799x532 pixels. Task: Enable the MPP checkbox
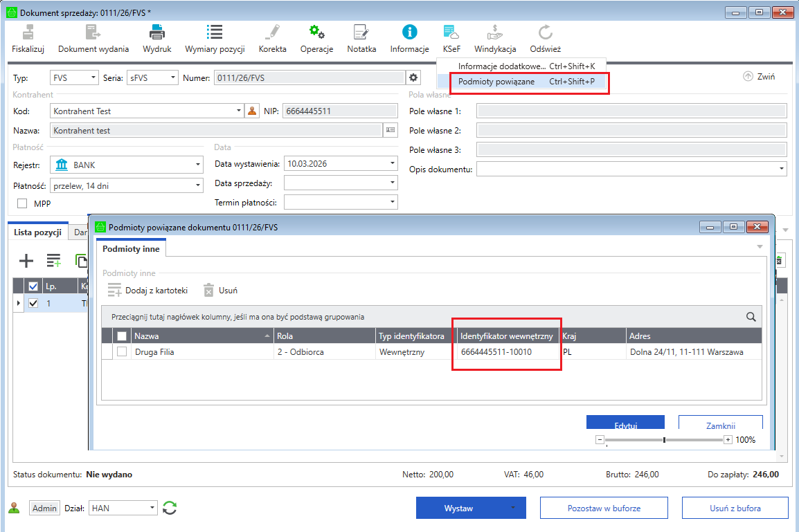coord(22,203)
